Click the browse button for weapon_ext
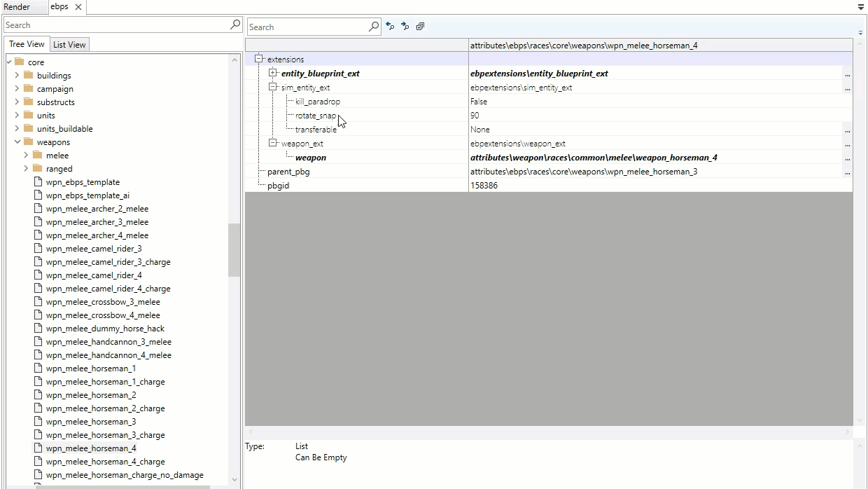This screenshot has width=868, height=489. pos(848,144)
